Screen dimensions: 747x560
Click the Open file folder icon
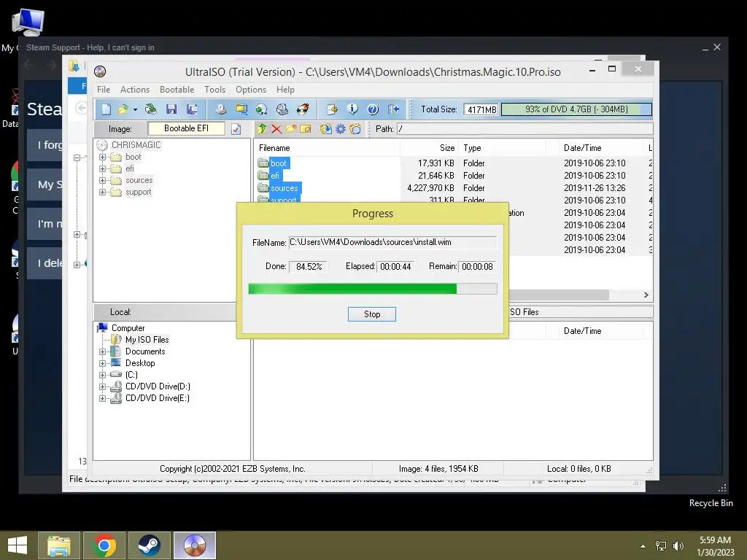(123, 109)
